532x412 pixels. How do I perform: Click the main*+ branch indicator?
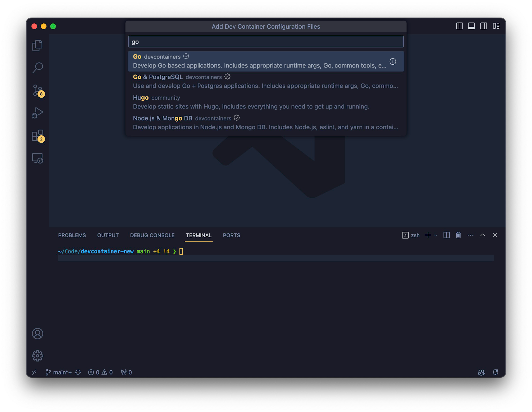point(59,372)
